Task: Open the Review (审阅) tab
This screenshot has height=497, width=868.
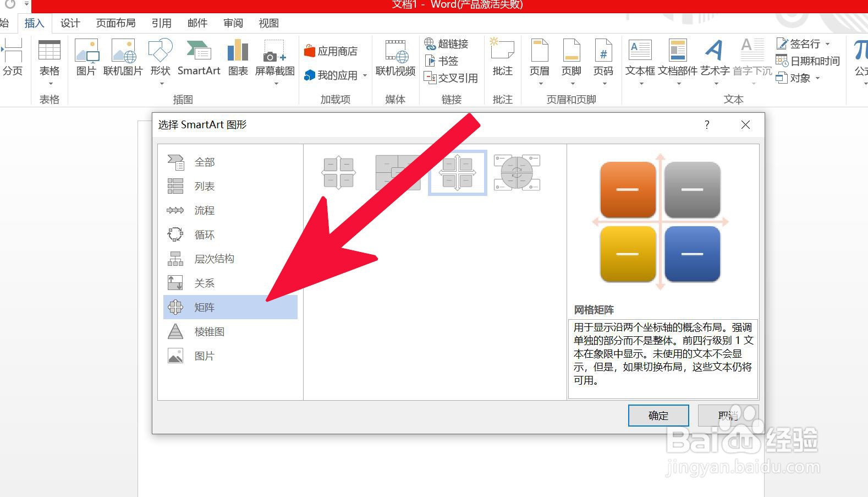Action: (233, 23)
